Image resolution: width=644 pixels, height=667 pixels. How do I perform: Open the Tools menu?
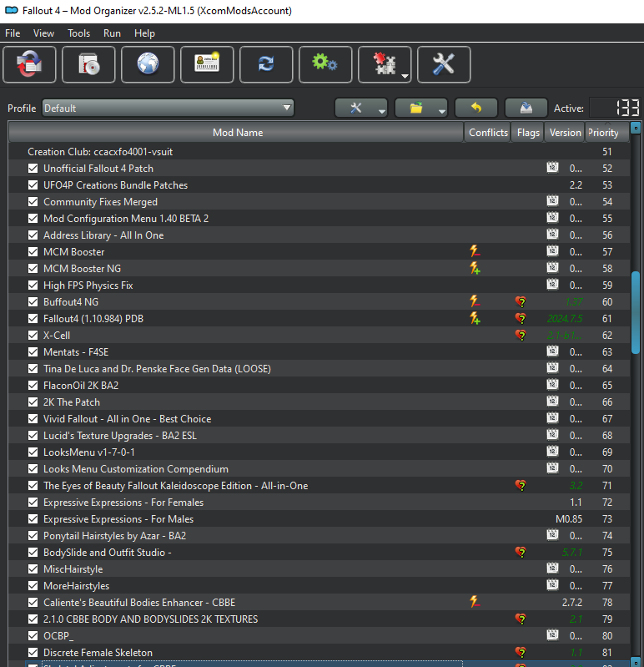pyautogui.click(x=78, y=33)
